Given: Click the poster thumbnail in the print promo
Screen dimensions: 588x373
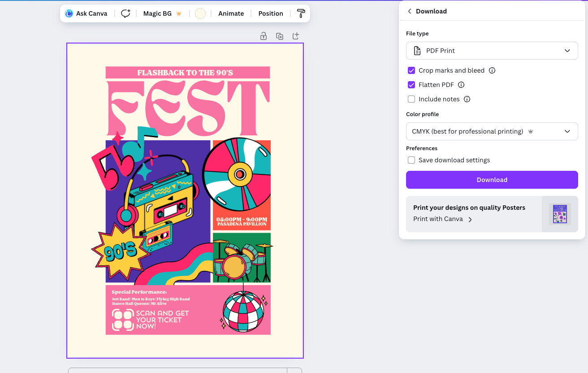Looking at the screenshot, I should pyautogui.click(x=560, y=214).
